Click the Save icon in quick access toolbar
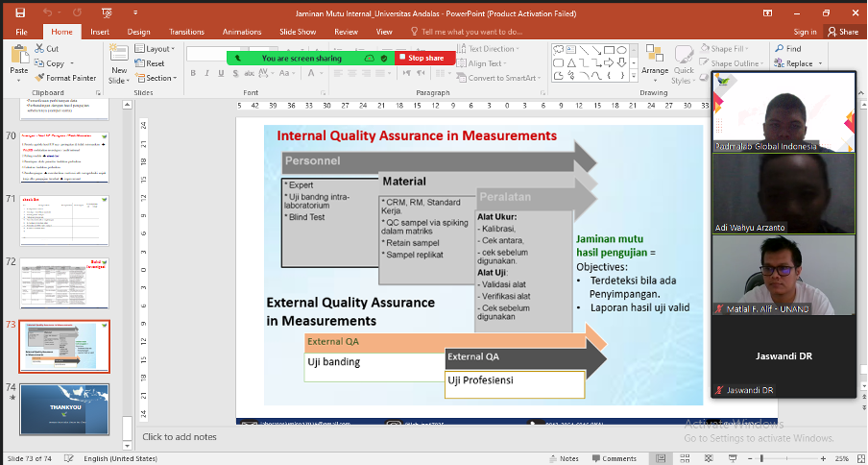Screen dimensions: 868x465 tap(20, 13)
